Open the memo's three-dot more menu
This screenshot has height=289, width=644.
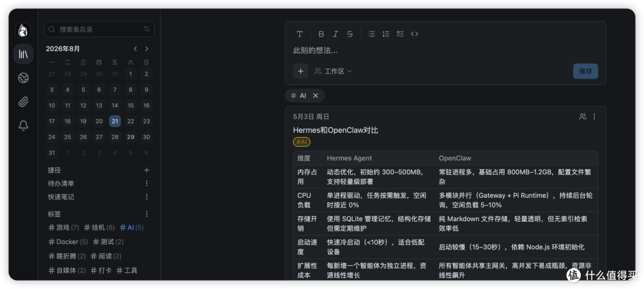594,117
